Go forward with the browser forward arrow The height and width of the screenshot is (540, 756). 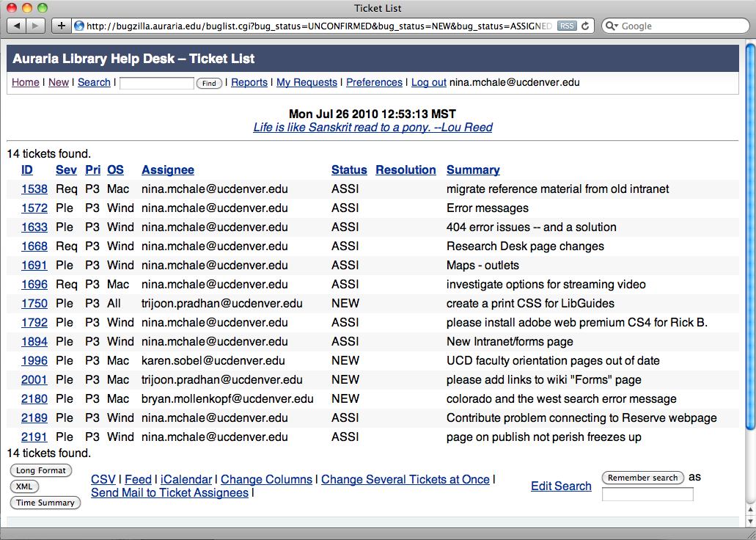point(36,26)
